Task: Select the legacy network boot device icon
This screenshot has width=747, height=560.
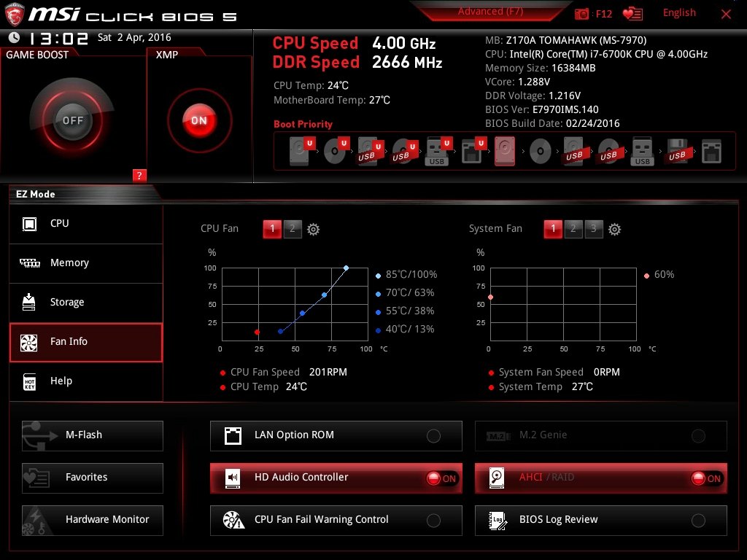Action: (x=711, y=152)
